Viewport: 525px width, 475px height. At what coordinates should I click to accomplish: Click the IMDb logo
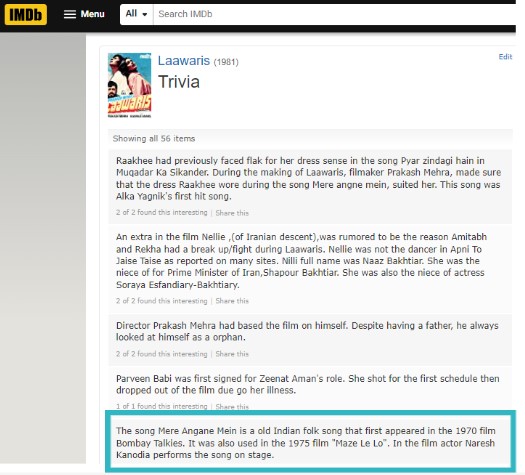[x=26, y=14]
